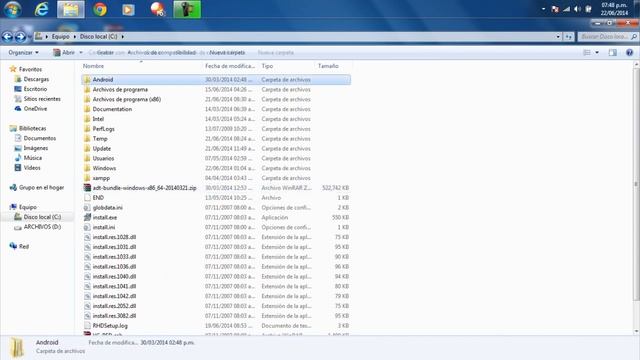
Task: Launch Internet Explorer from the taskbar
Action: (x=41, y=9)
